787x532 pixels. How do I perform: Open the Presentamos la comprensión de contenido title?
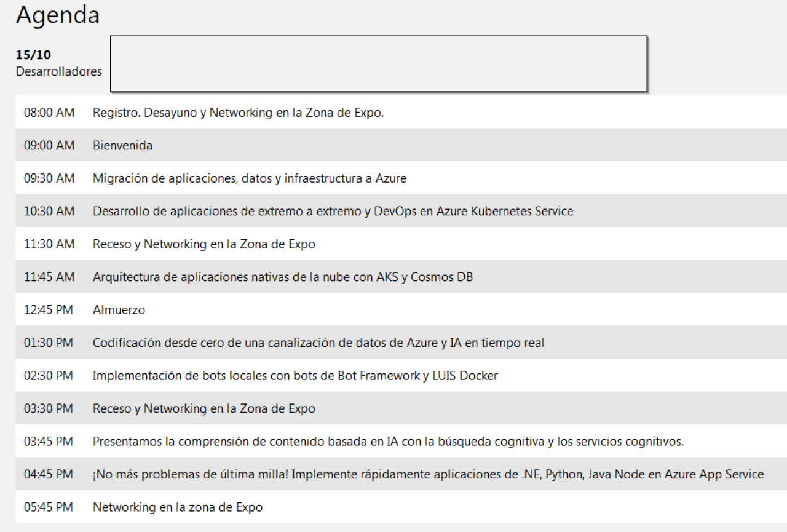click(x=388, y=442)
